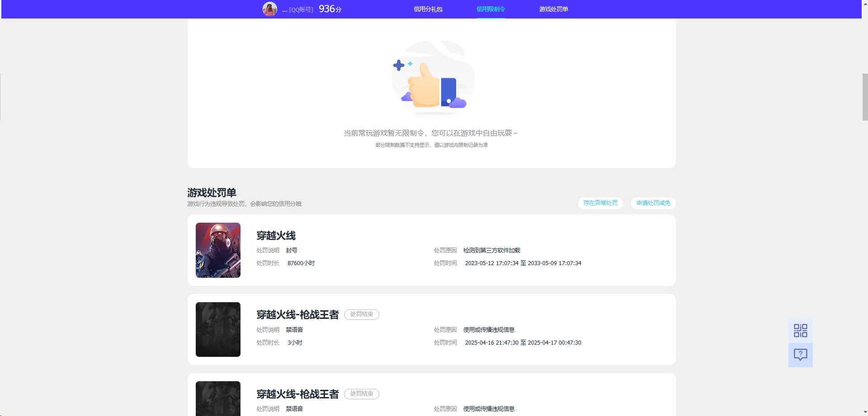868x416 pixels.
Task: Click the 当前常玩游戏暂无限制令 message
Action: (x=431, y=133)
